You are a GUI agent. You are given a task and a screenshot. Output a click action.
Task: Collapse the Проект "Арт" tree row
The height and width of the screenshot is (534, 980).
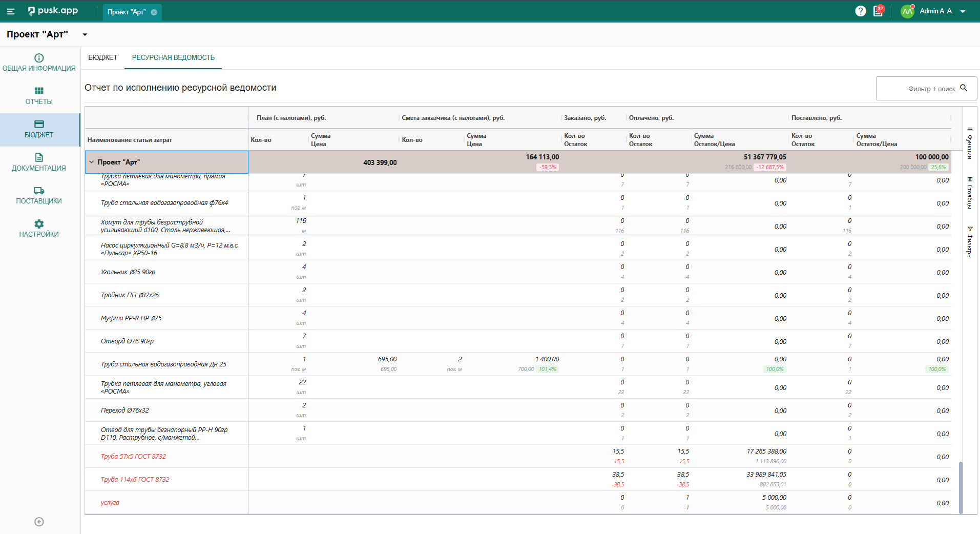[x=92, y=162]
